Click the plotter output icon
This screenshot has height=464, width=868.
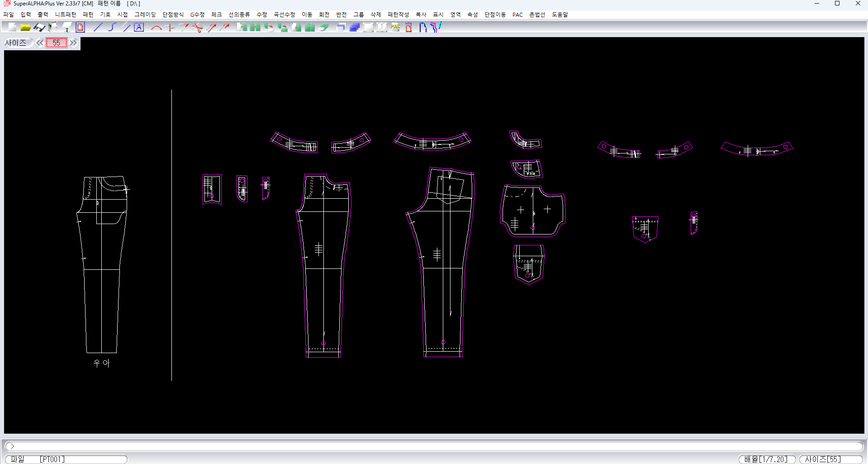53,28
